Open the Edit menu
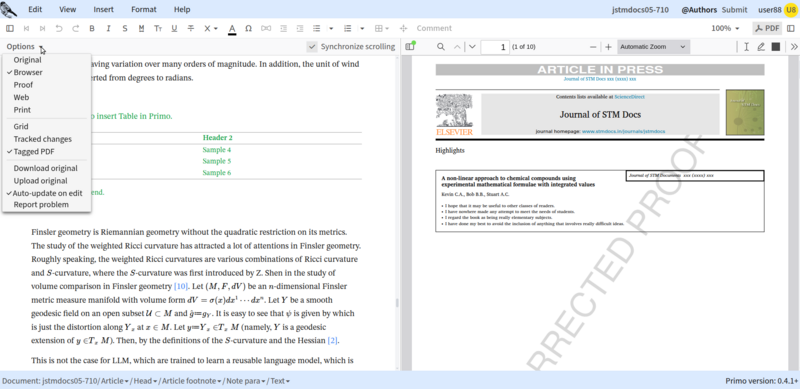 (x=35, y=9)
